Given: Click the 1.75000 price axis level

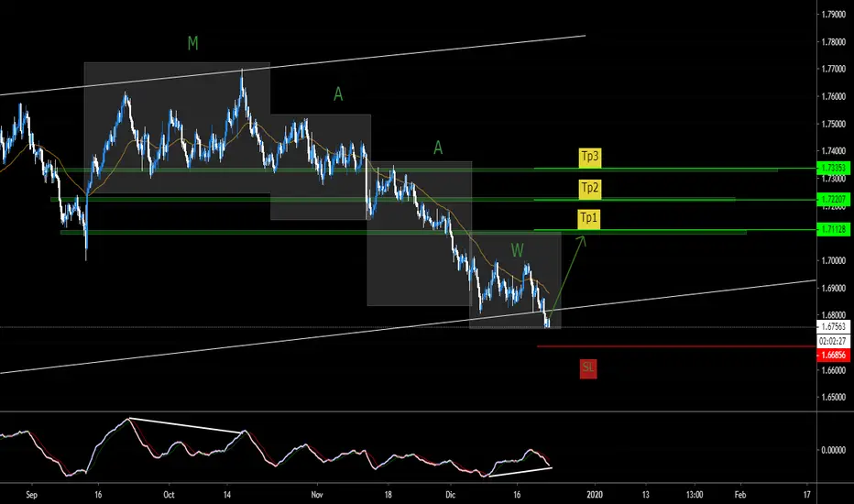Looking at the screenshot, I should click(833, 124).
